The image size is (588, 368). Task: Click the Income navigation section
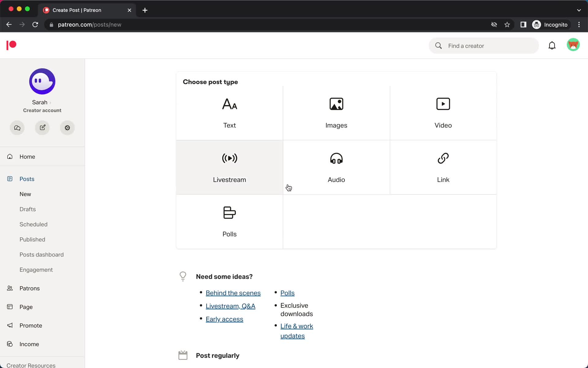[x=29, y=344]
